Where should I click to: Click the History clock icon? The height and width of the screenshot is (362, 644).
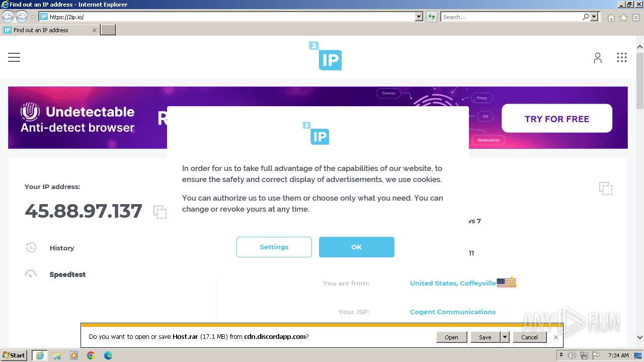coord(31,247)
